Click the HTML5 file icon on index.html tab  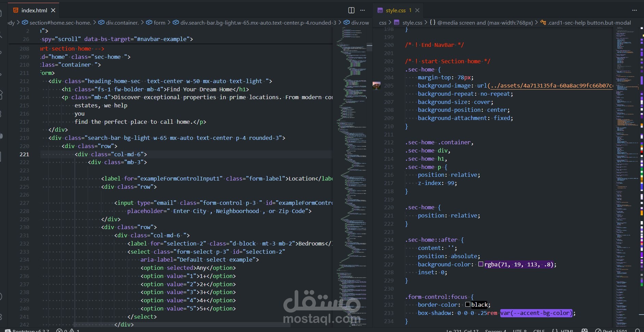[16, 10]
